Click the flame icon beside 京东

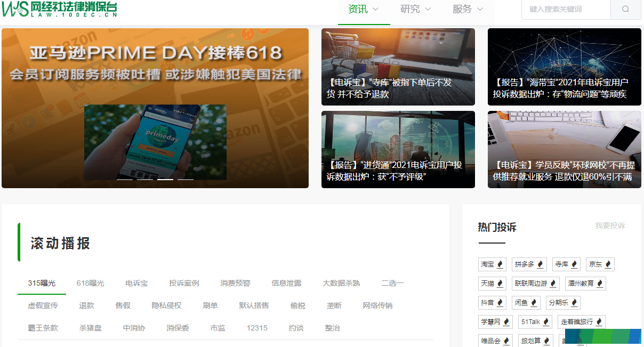pyautogui.click(x=608, y=264)
